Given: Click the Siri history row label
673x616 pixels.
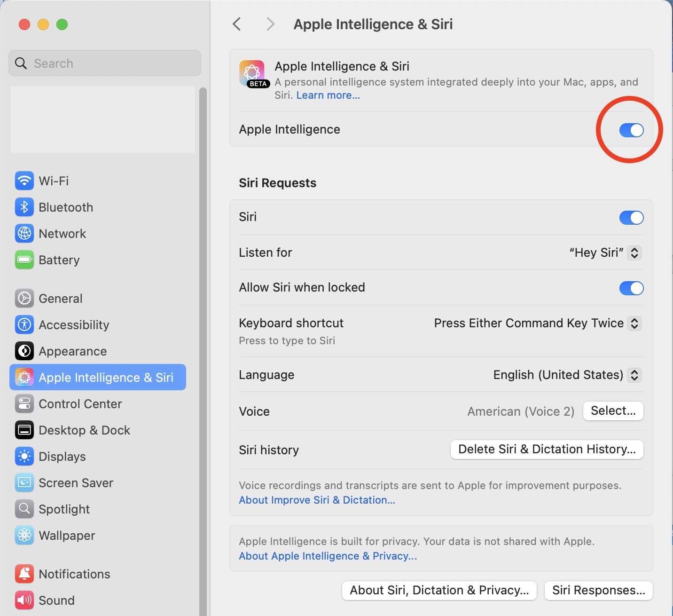Looking at the screenshot, I should [269, 450].
